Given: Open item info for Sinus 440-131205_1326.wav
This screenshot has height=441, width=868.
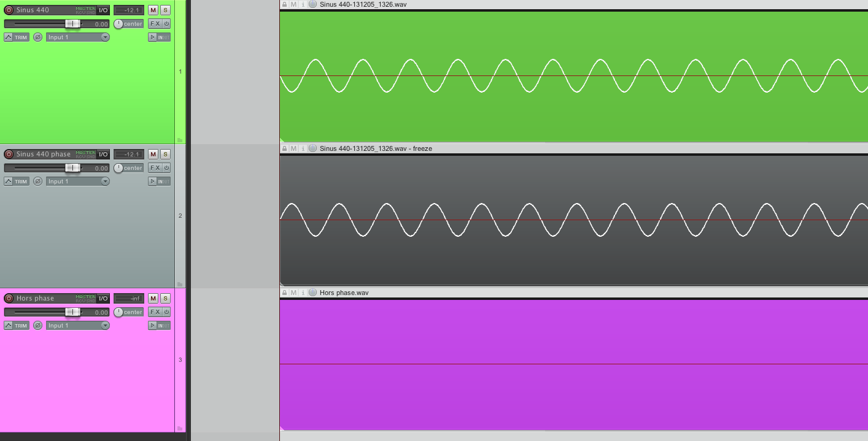Looking at the screenshot, I should [x=303, y=4].
